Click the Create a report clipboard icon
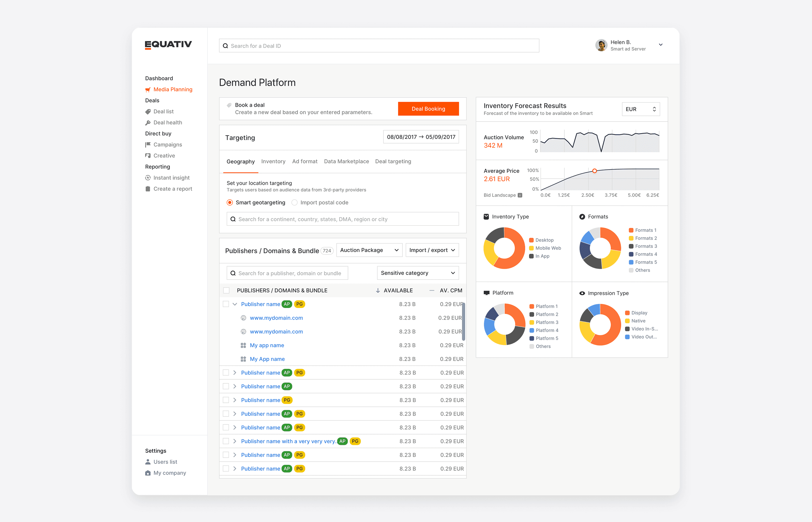Viewport: 812px width, 522px height. 148,189
